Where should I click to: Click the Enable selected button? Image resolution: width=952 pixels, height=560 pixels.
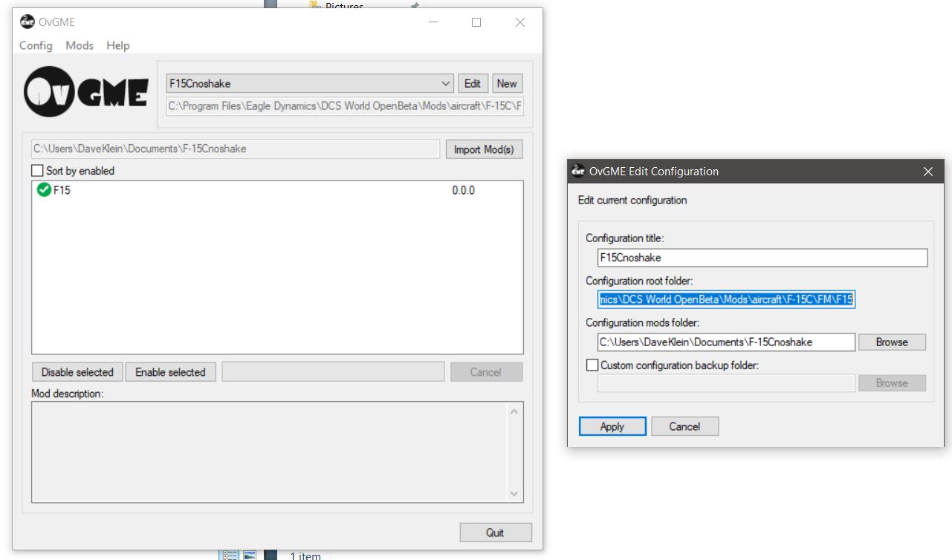coord(170,372)
